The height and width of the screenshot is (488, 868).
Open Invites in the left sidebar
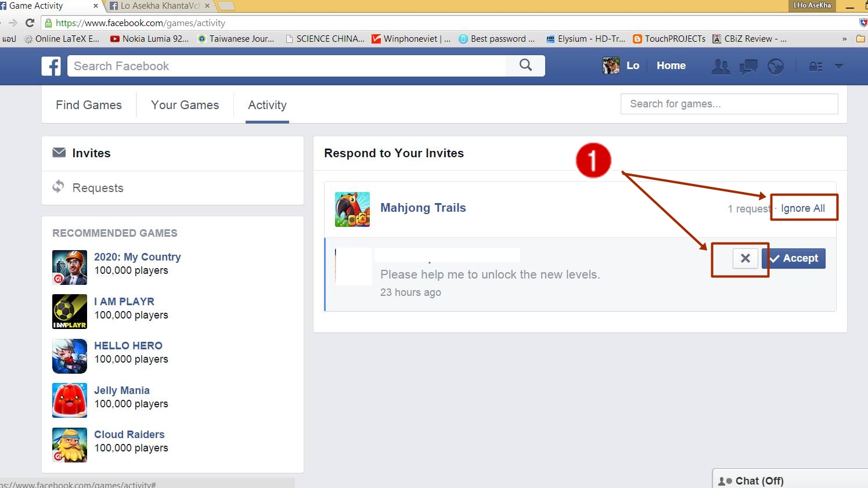click(172, 153)
